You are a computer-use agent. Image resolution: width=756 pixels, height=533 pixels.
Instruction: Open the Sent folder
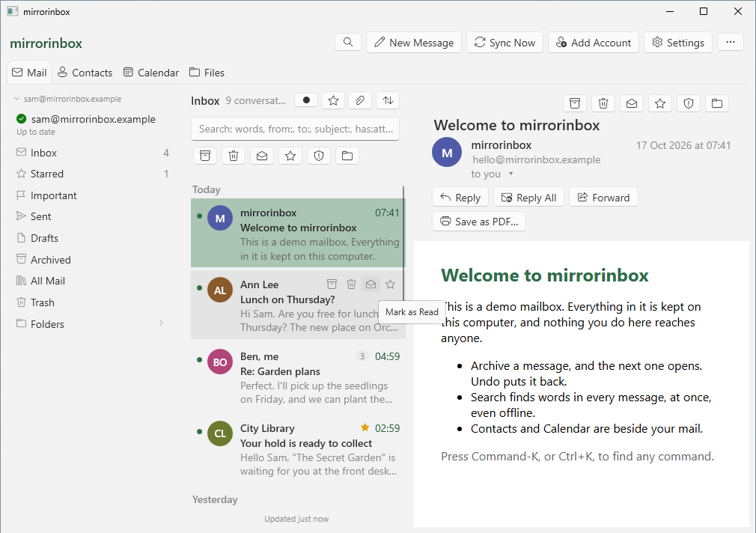92,216
